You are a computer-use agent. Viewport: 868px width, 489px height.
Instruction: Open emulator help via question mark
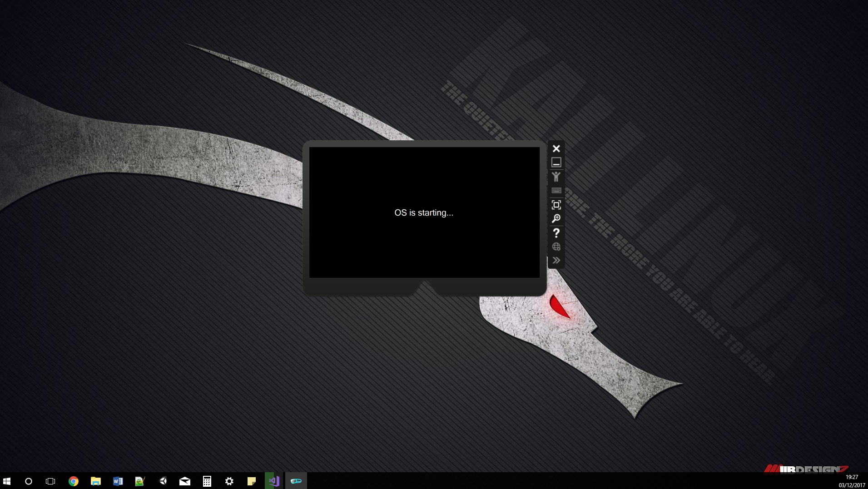click(556, 233)
